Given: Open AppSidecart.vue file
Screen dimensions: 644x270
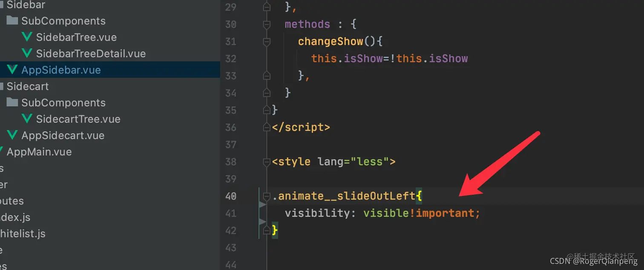Looking at the screenshot, I should [x=63, y=135].
